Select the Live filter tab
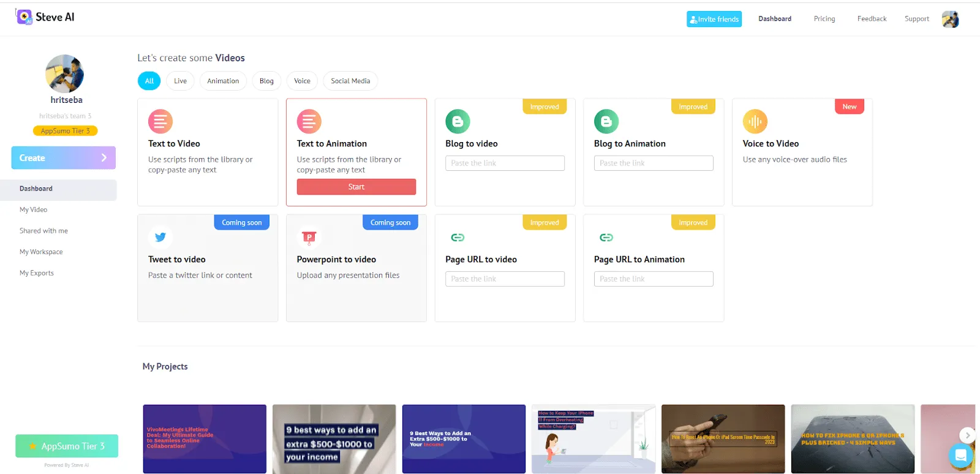The image size is (980, 474). (x=180, y=81)
